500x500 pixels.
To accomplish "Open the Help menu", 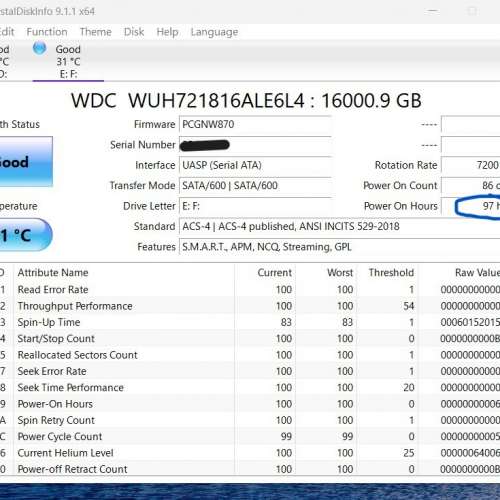I will coord(167,32).
